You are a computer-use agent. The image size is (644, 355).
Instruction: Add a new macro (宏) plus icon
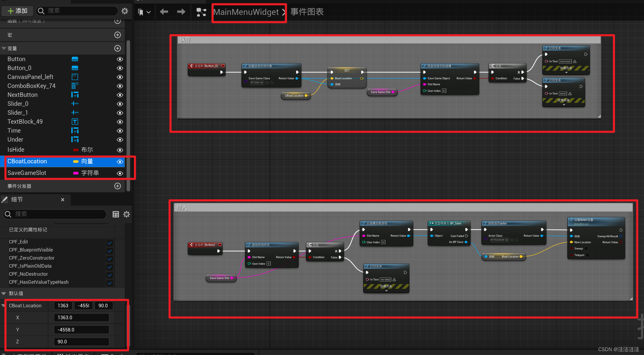[x=118, y=35]
